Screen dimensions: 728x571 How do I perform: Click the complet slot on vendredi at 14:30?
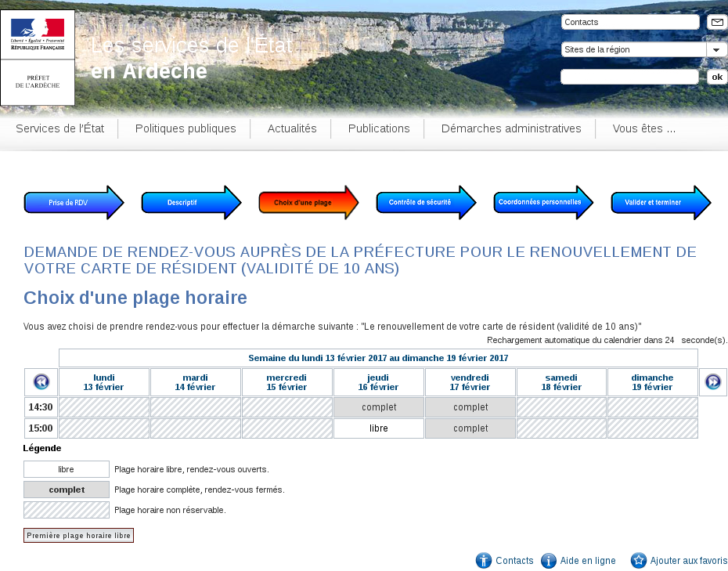[x=470, y=407]
